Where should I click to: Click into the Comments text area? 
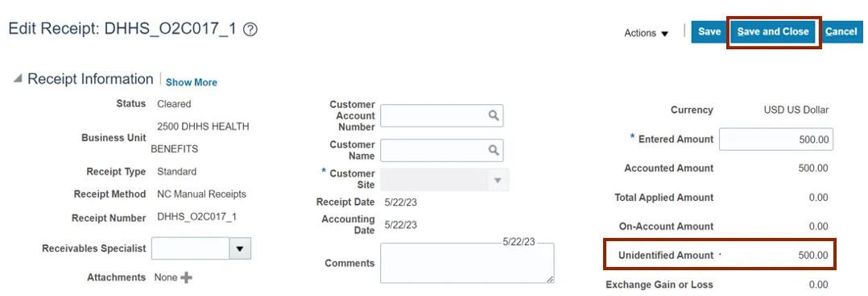pos(467,263)
